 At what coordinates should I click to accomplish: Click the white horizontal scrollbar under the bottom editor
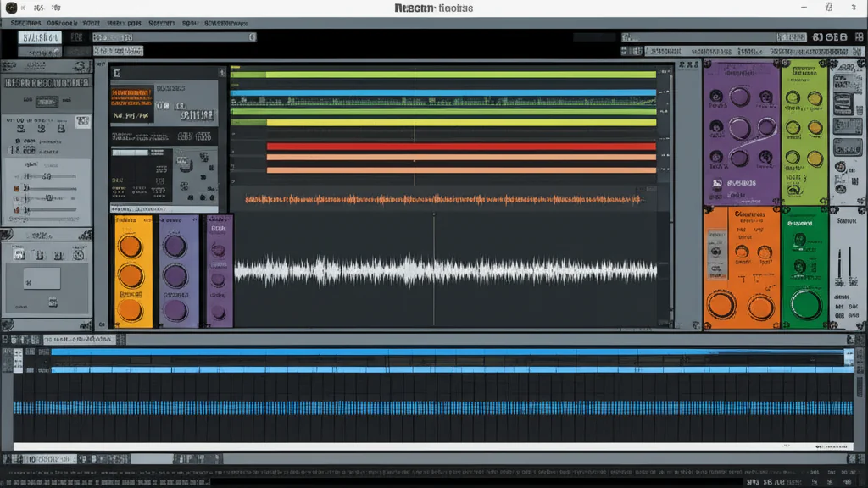coord(433,446)
